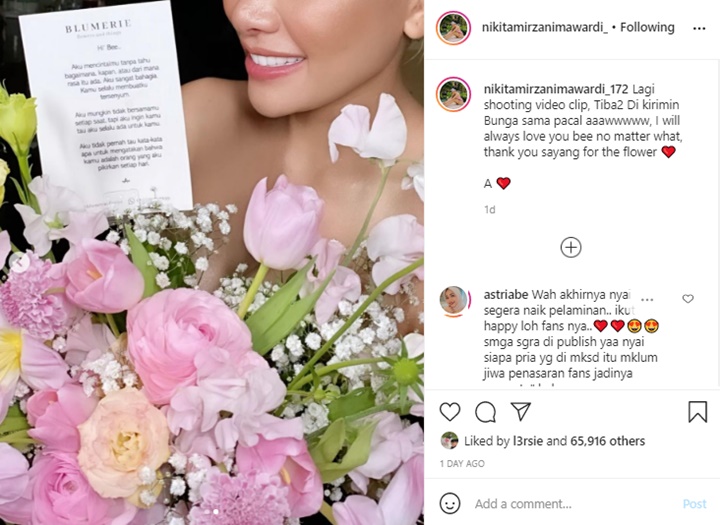This screenshot has width=720, height=525.
Task: Like the post with the heart icon
Action: click(450, 412)
